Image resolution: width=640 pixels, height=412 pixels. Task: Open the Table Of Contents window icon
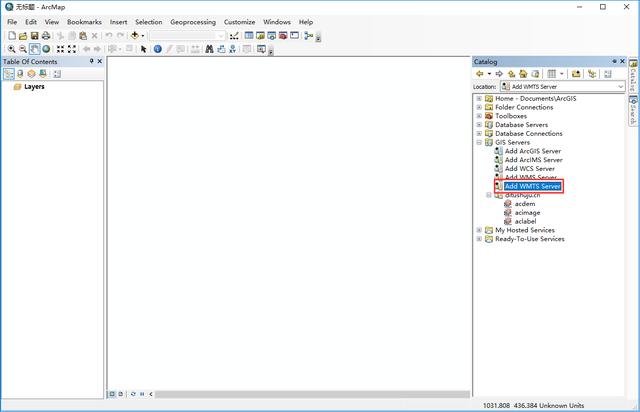[249, 36]
